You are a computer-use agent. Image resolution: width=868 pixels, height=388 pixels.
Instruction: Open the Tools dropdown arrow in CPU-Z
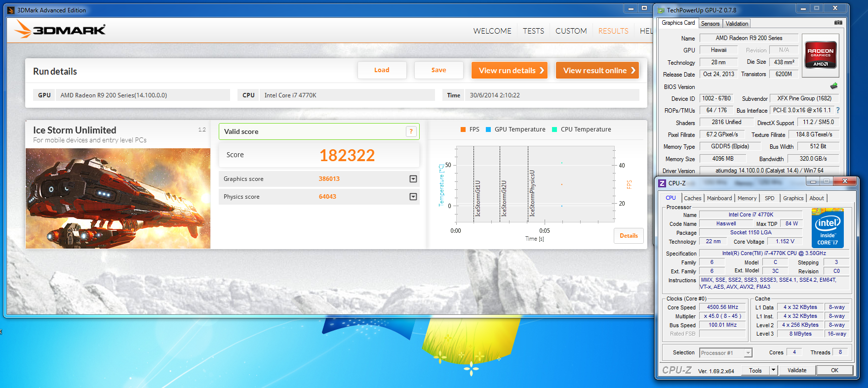tap(773, 370)
